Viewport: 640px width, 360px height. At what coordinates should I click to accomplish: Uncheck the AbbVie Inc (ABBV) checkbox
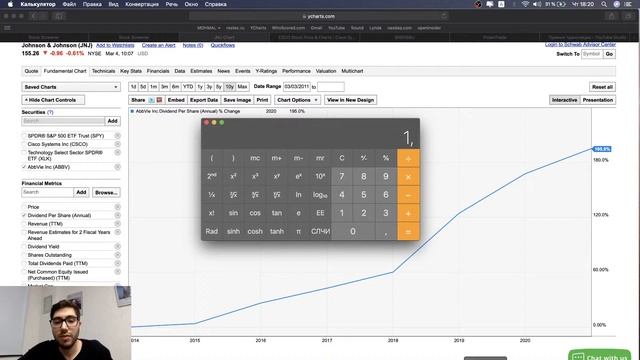coord(24,167)
